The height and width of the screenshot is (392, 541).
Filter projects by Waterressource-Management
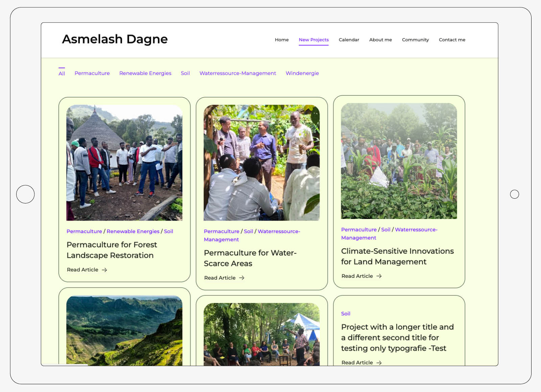pyautogui.click(x=238, y=73)
